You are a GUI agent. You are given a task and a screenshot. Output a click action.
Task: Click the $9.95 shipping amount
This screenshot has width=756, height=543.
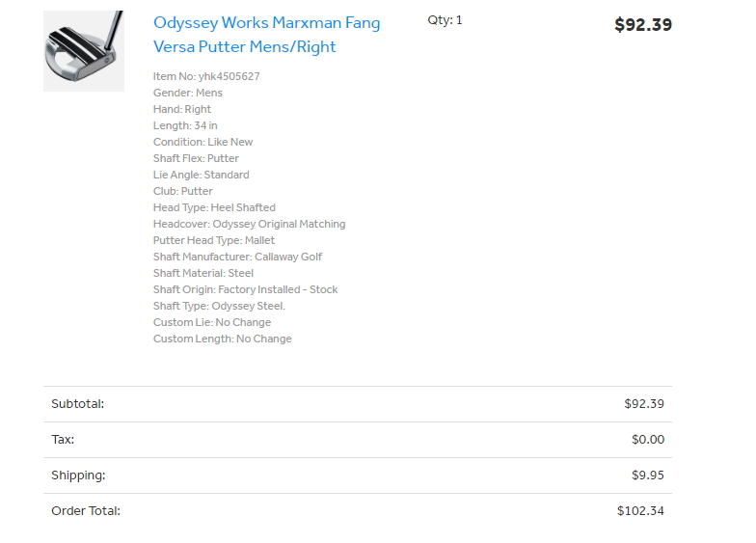coord(647,475)
